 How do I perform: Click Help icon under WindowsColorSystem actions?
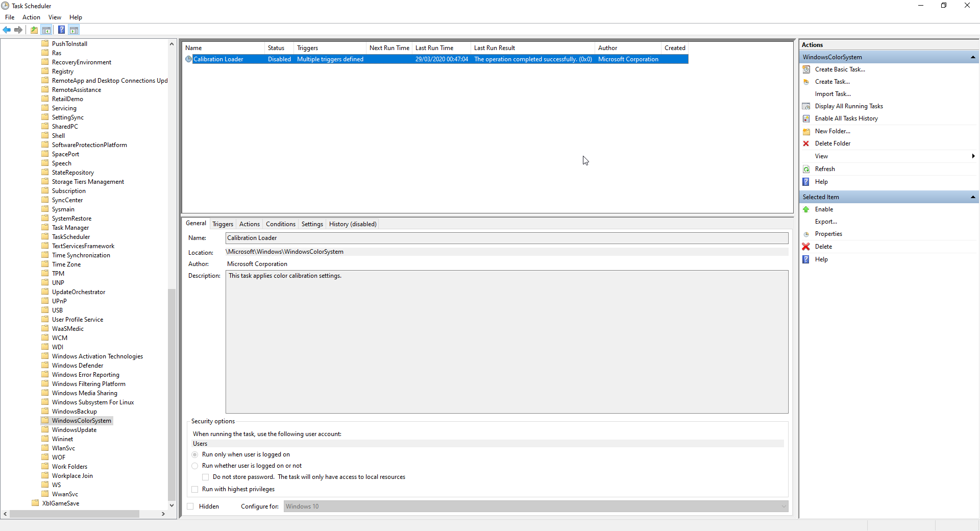806,182
